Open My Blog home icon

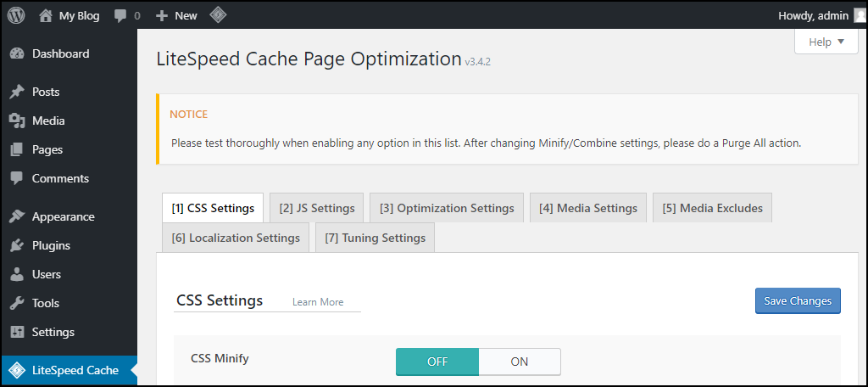(46, 16)
